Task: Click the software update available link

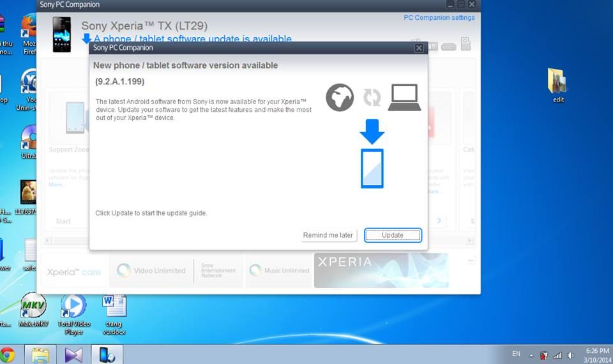Action: pos(192,39)
